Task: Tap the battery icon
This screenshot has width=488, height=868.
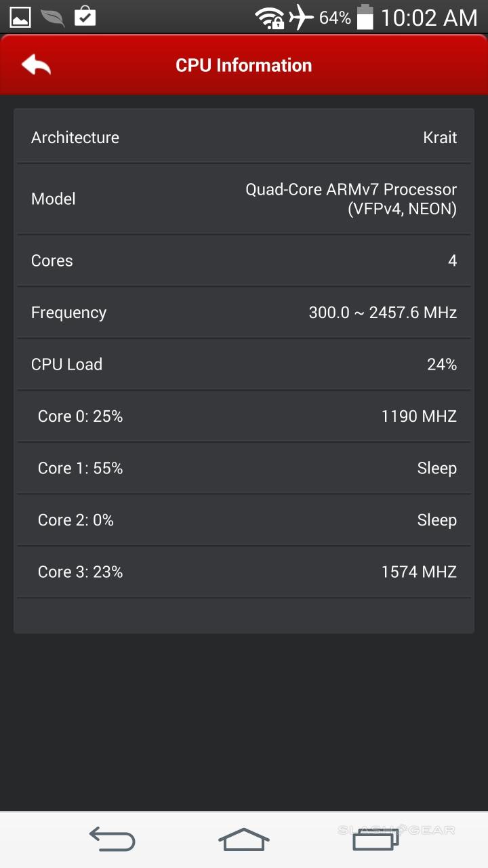Action: click(x=365, y=17)
